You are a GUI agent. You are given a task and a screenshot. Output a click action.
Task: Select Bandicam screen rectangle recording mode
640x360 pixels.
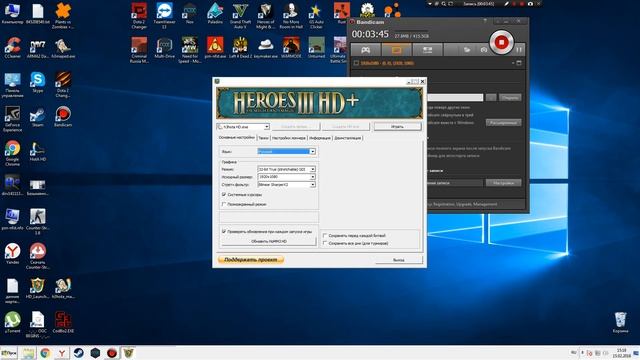click(396, 50)
